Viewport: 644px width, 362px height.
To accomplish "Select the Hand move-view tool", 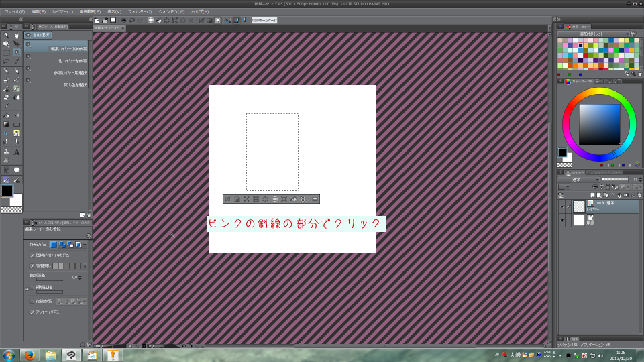I will pyautogui.click(x=16, y=36).
